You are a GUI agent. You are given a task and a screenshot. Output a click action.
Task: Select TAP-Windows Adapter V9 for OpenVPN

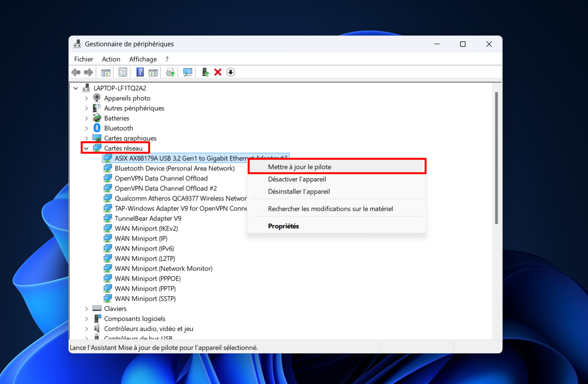click(x=181, y=208)
